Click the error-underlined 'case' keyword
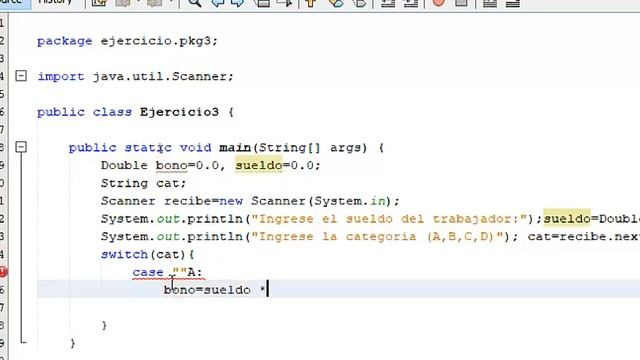 (148, 272)
